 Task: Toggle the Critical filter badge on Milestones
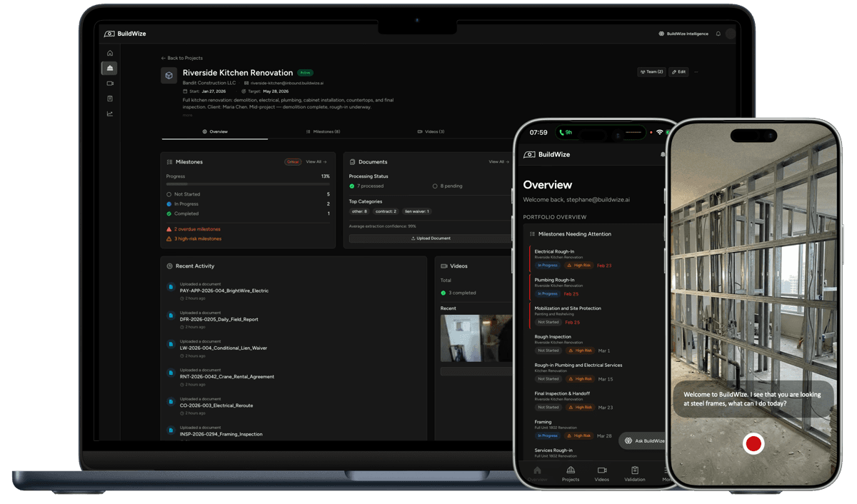292,161
